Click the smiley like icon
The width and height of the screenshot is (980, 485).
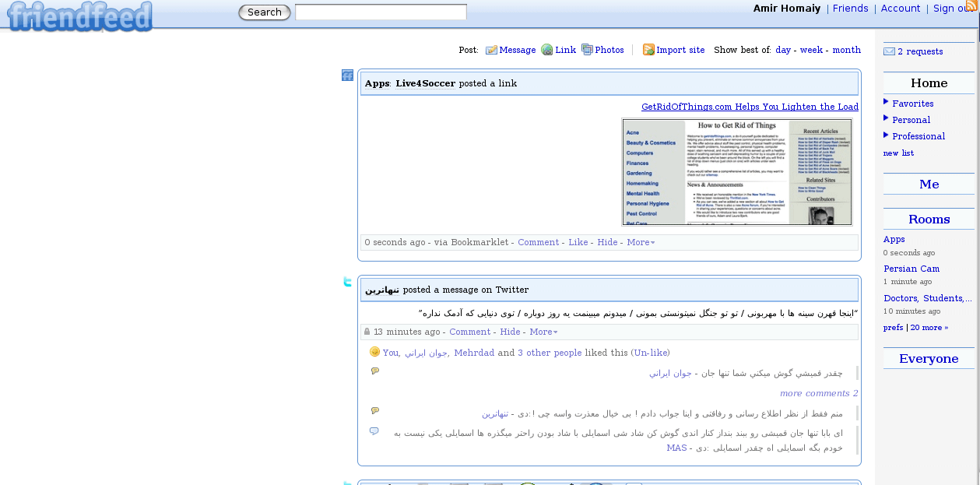(374, 352)
